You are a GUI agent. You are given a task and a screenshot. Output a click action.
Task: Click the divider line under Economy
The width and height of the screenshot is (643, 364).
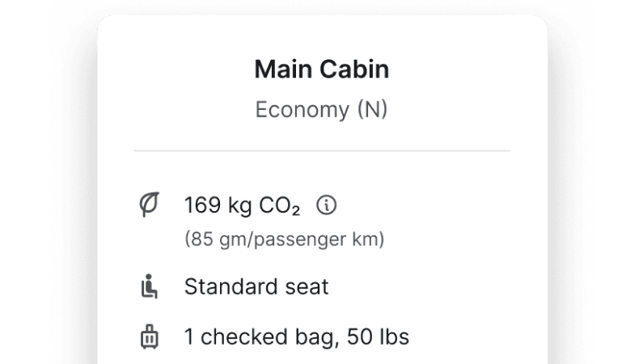point(322,150)
